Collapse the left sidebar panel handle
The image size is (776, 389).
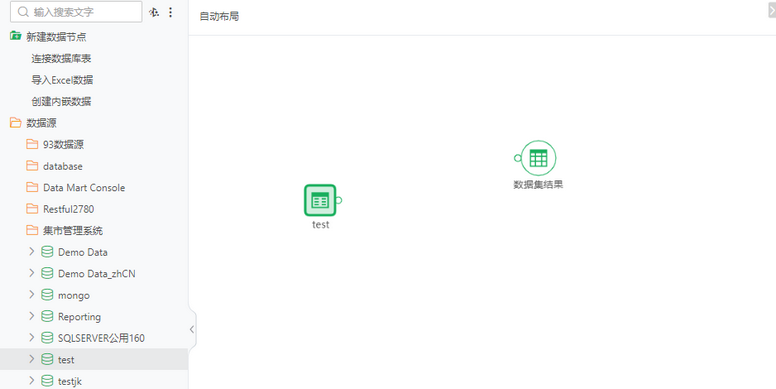point(192,329)
